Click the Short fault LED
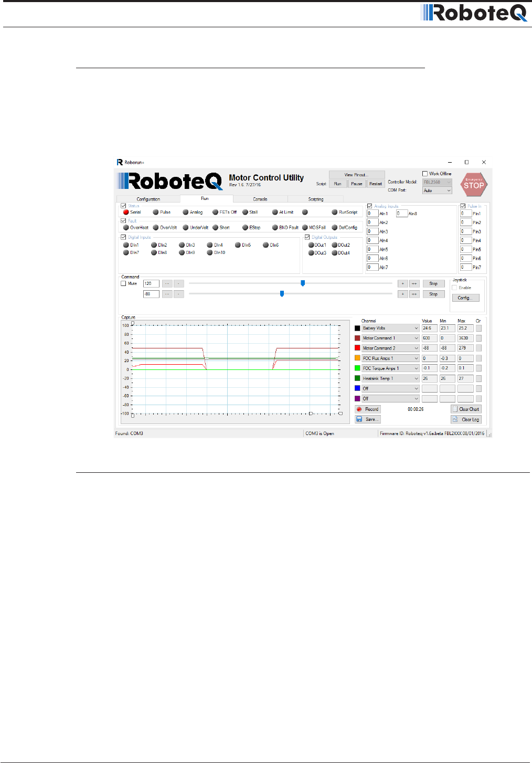Image resolution: width=532 pixels, height=763 pixels. 215,227
